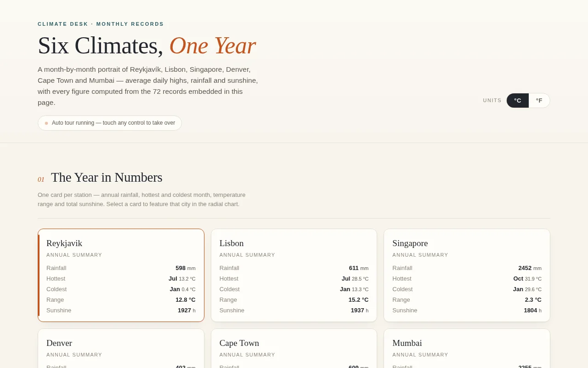Image resolution: width=588 pixels, height=368 pixels.
Task: Choose the Singapore station card
Action: (467, 275)
